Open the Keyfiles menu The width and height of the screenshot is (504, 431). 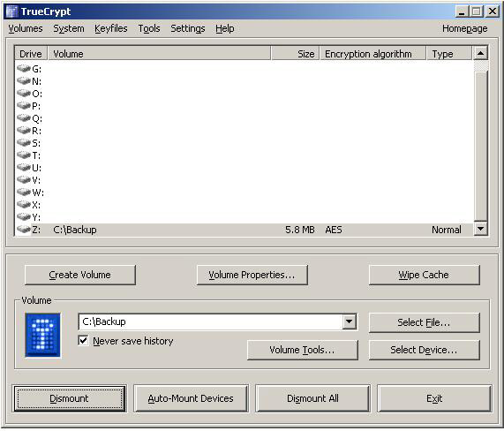[x=111, y=28]
